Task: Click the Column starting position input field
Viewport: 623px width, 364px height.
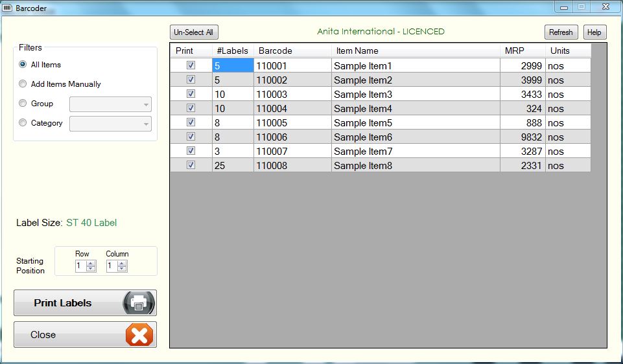Action: (x=112, y=266)
